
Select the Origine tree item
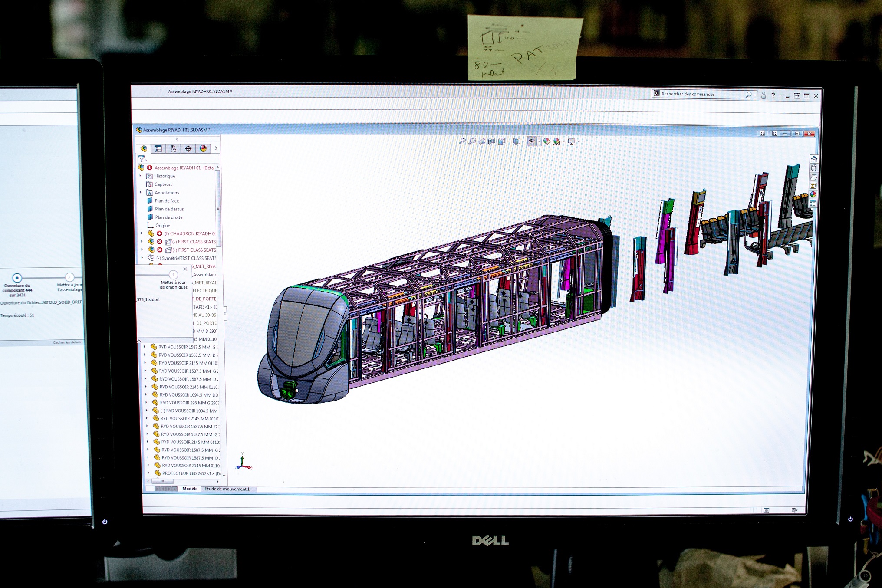pyautogui.click(x=163, y=226)
